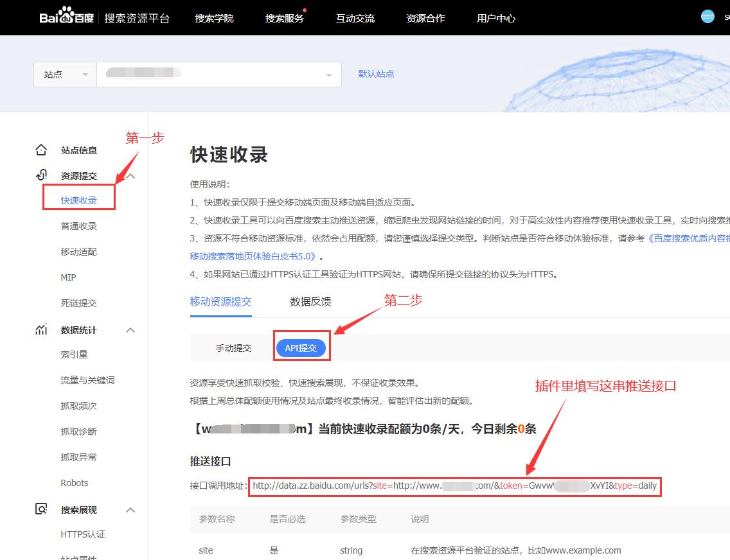Image resolution: width=730 pixels, height=560 pixels.
Task: Choose the API提交 button
Action: pyautogui.click(x=301, y=348)
